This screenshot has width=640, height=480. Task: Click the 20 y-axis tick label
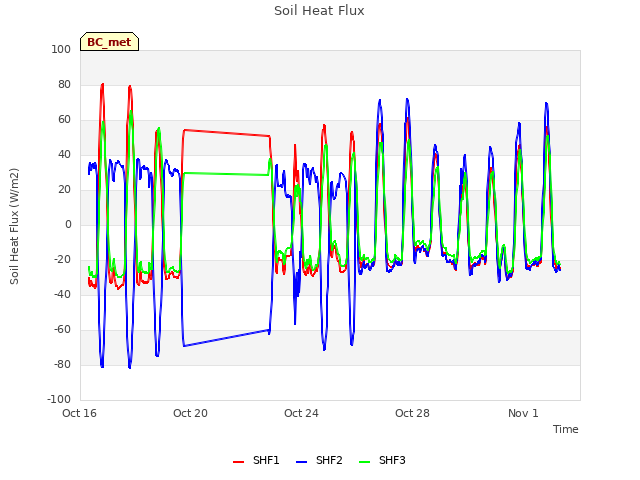[x=64, y=190]
